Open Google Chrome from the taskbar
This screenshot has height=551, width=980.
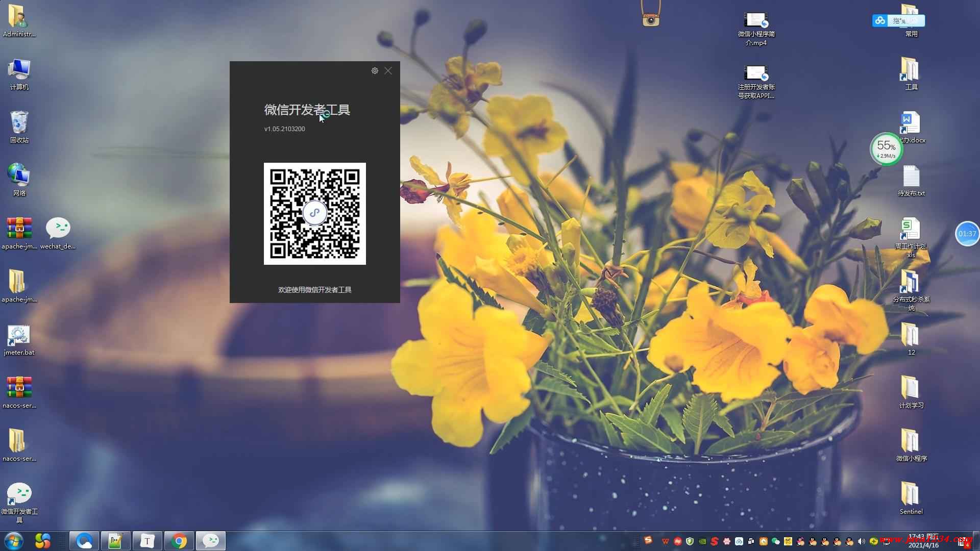pos(179,541)
